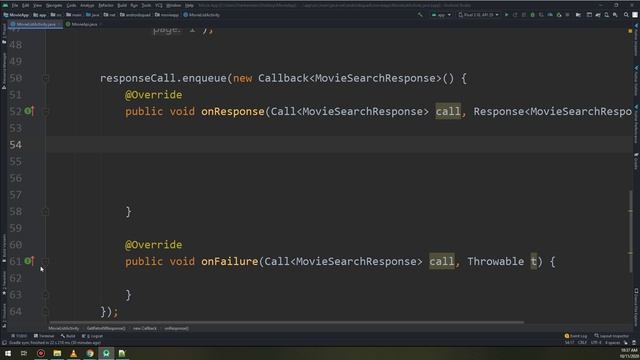This screenshot has width=640, height=360.
Task: Collapse the code fold at line 50
Action: pos(46,78)
